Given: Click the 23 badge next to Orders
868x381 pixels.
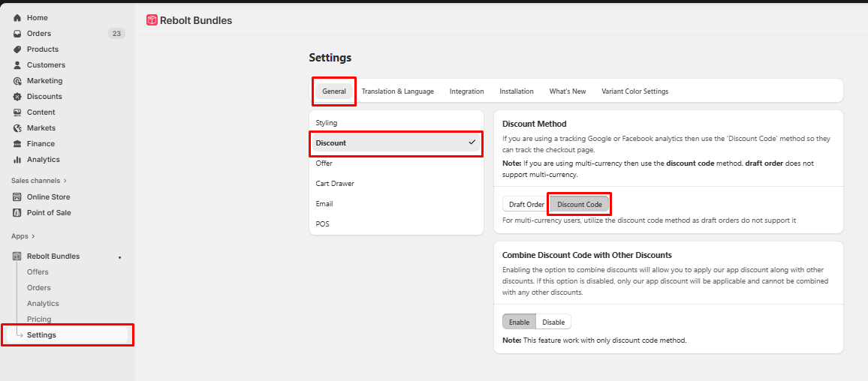Looking at the screenshot, I should click(116, 34).
